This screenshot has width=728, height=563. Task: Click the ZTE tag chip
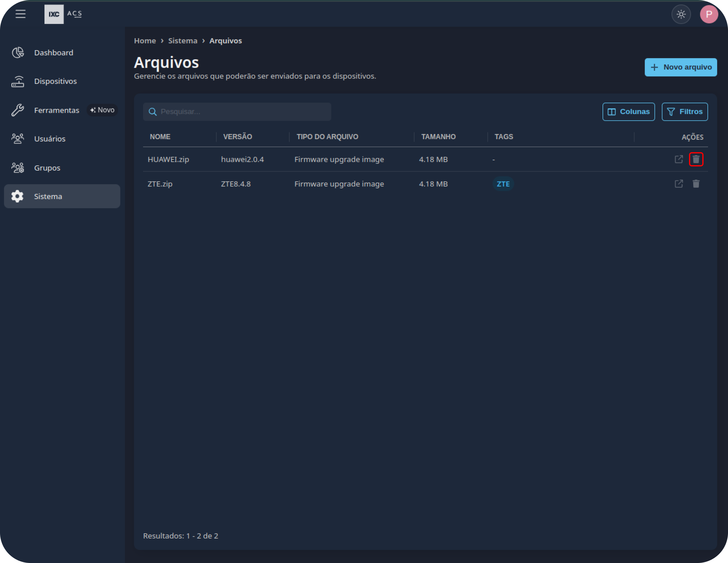[x=503, y=184]
